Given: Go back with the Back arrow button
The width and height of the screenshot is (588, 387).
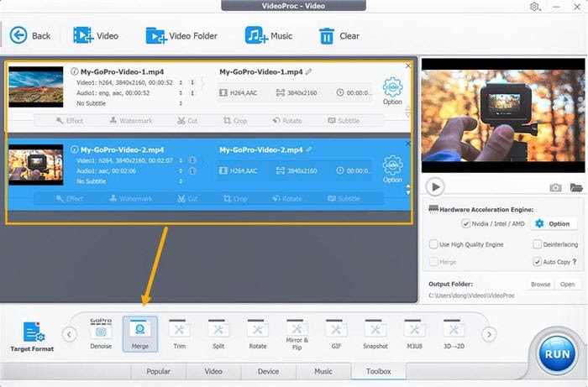Looking at the screenshot, I should 29,35.
